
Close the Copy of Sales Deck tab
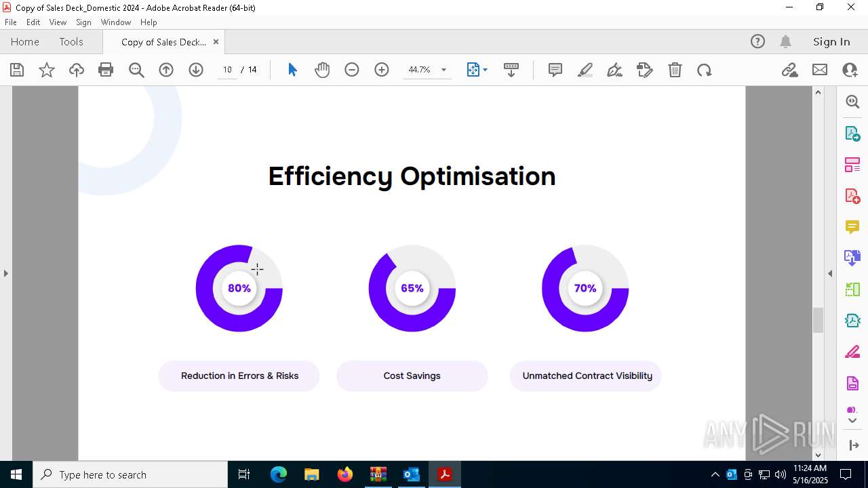click(x=216, y=42)
